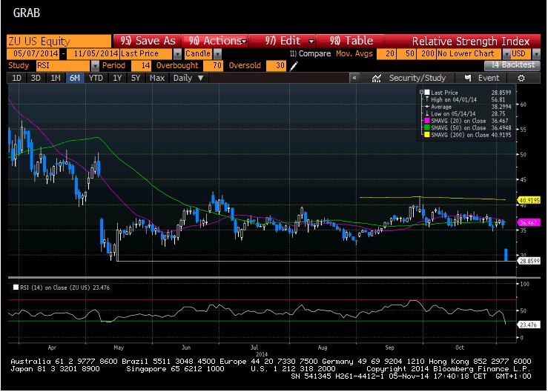Viewport: 548px width, 392px height.
Task: Click the Relative Strength Index title
Action: tap(471, 41)
